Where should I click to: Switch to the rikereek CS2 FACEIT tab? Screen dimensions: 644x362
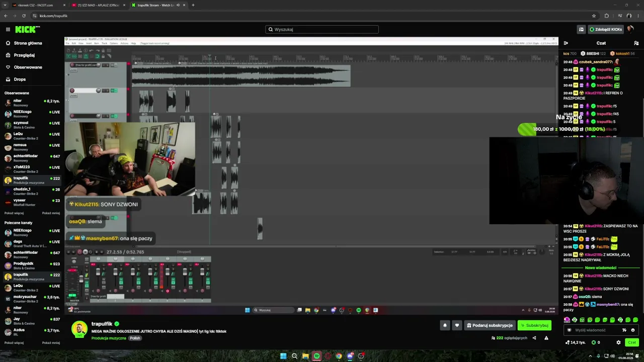[x=39, y=5]
